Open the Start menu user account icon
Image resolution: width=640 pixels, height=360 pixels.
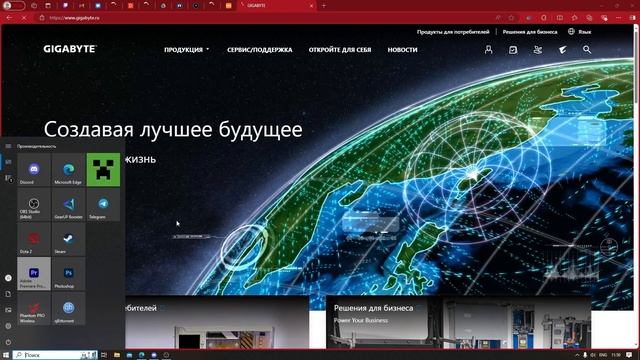[x=8, y=278]
